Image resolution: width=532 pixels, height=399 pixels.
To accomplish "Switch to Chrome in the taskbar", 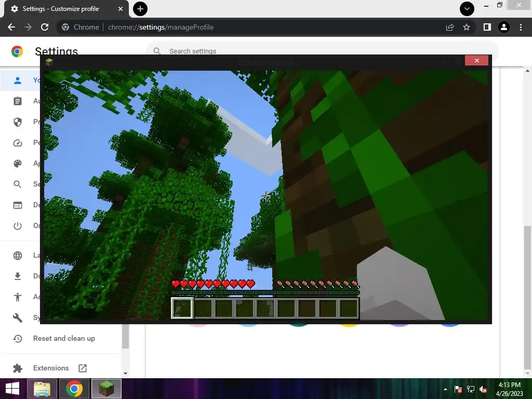I will point(74,389).
